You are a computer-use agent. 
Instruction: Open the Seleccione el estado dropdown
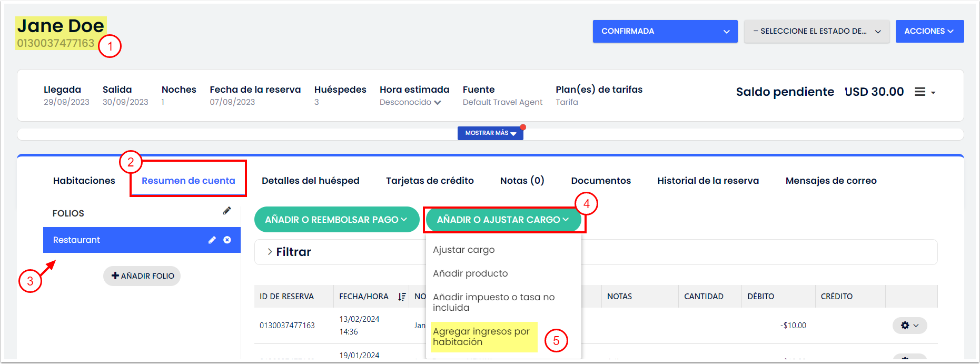coord(816,32)
